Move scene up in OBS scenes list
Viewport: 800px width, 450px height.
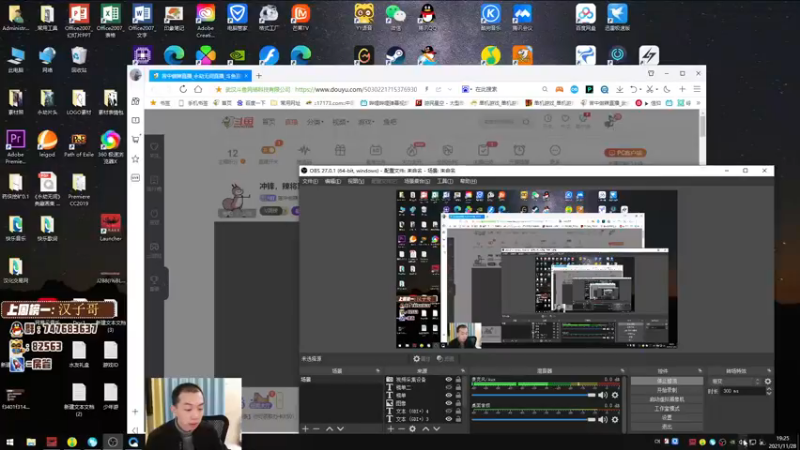[329, 429]
